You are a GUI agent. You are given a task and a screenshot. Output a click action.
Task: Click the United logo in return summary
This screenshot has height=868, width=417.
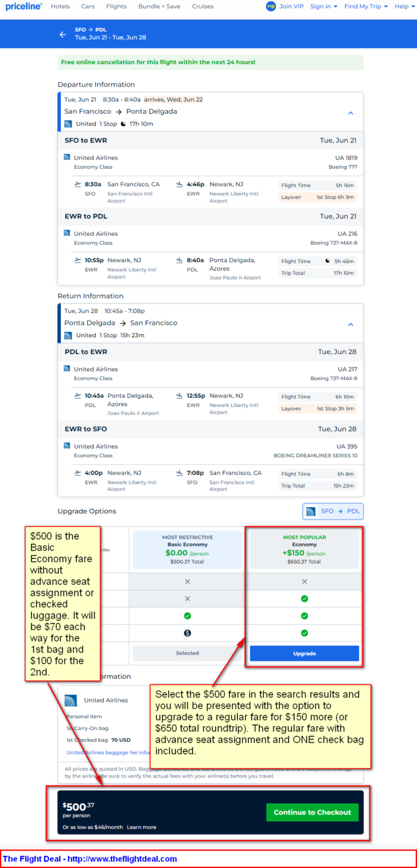pos(68,335)
